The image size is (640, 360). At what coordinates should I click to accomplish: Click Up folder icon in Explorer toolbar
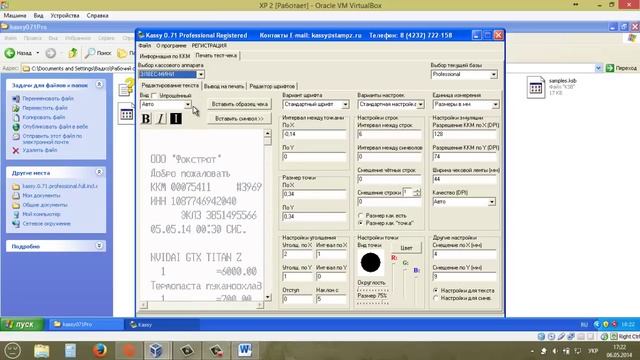pyautogui.click(x=73, y=53)
